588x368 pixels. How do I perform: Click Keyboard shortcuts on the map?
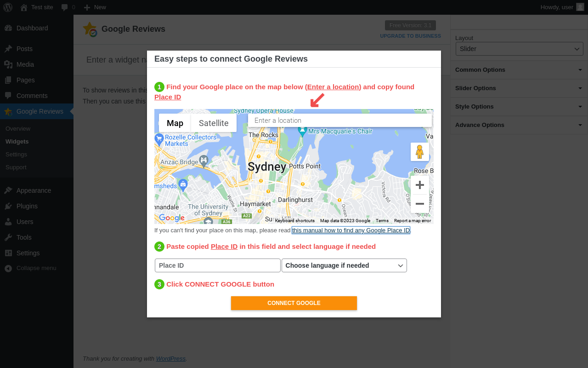coord(295,221)
